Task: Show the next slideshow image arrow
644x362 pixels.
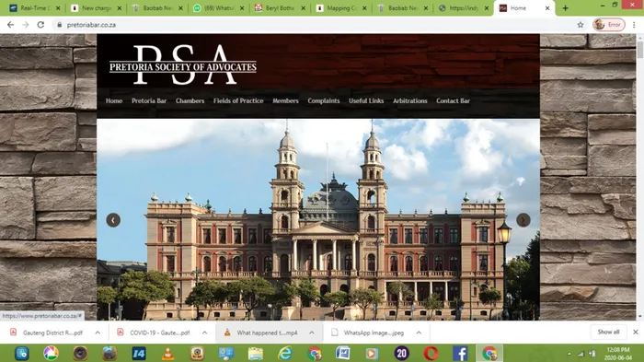Action: tap(523, 220)
